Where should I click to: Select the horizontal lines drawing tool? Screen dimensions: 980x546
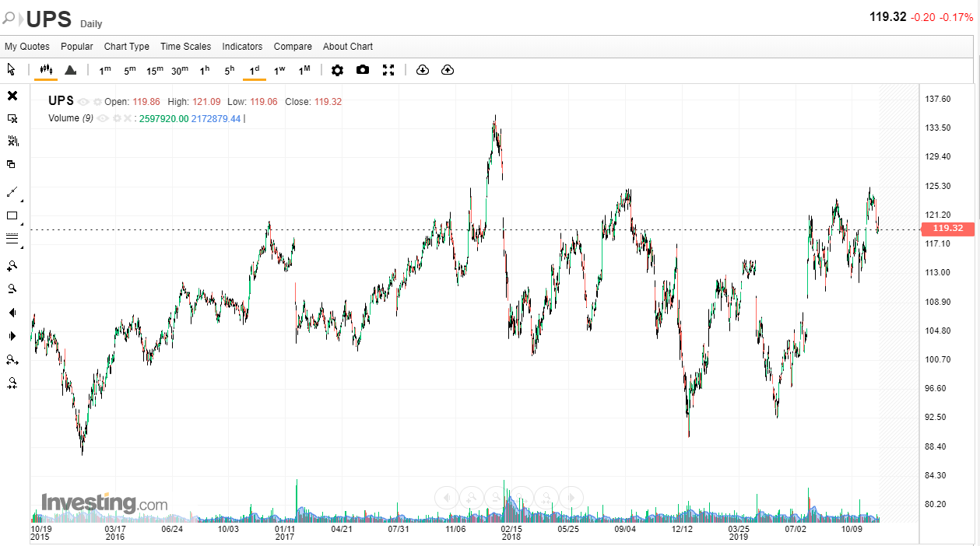click(x=12, y=239)
